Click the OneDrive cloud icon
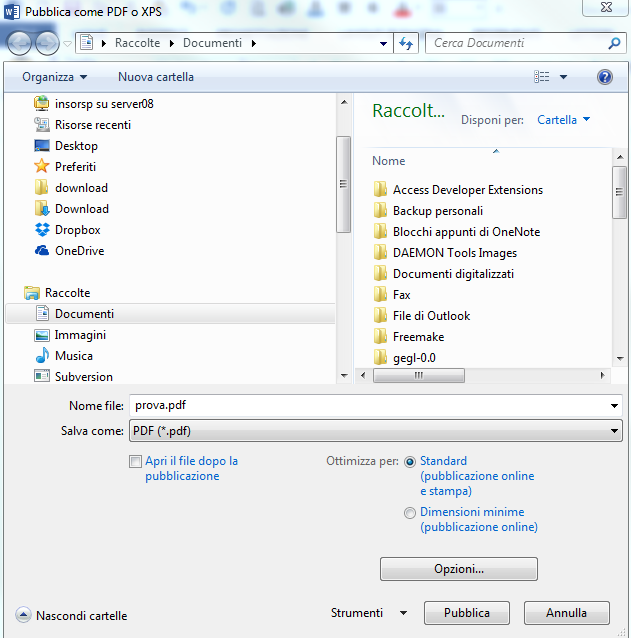The height and width of the screenshot is (638, 631). (41, 251)
